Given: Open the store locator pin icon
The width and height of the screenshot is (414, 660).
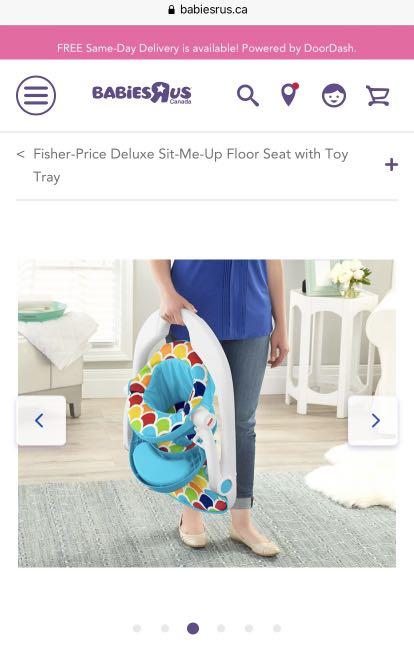Looking at the screenshot, I should click(x=289, y=95).
